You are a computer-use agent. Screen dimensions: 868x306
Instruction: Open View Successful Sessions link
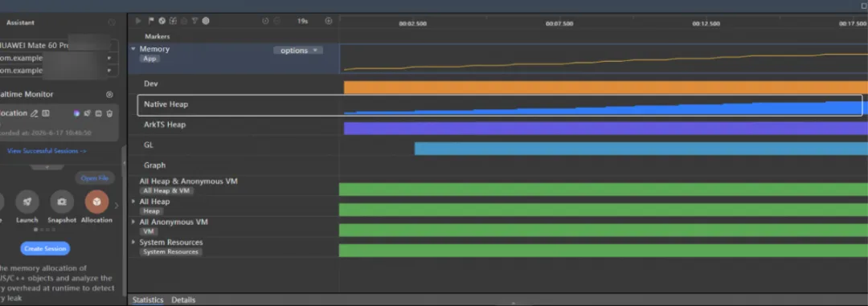click(x=47, y=151)
